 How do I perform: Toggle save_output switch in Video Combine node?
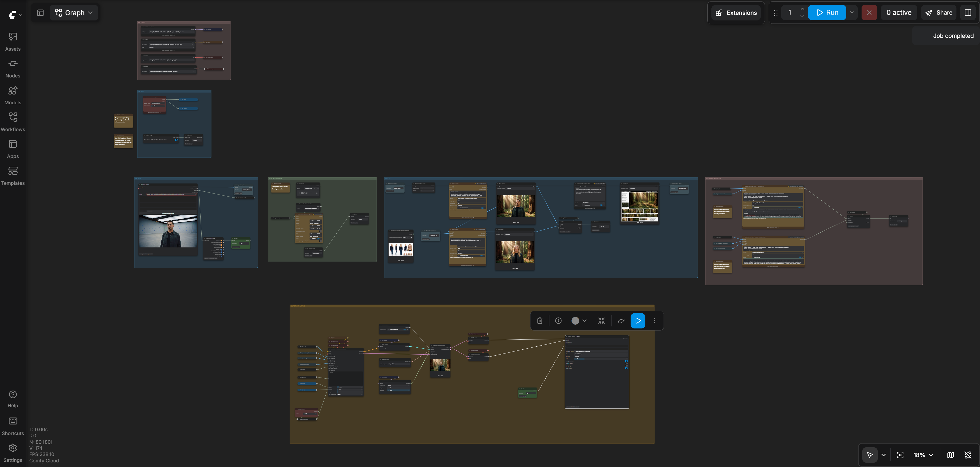click(626, 368)
